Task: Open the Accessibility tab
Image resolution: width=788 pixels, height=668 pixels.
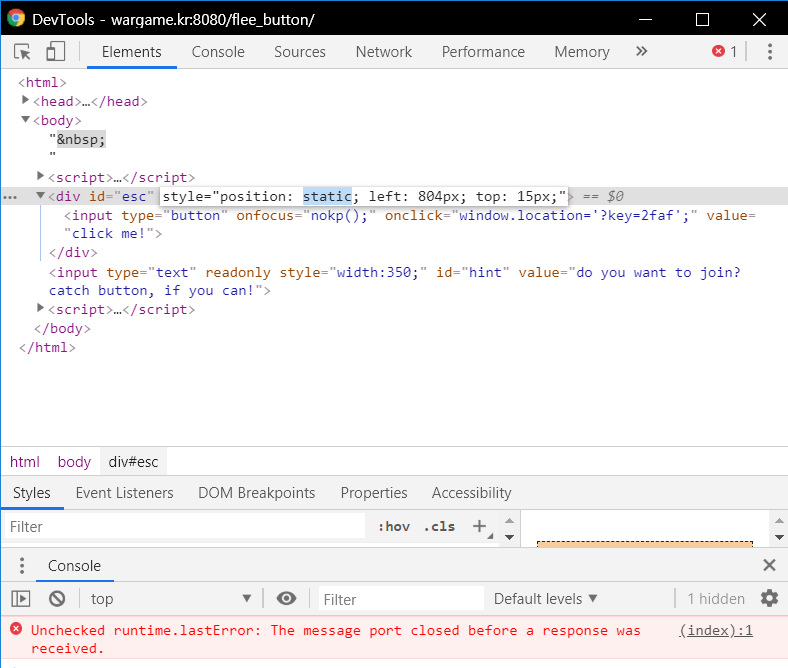Action: [471, 493]
